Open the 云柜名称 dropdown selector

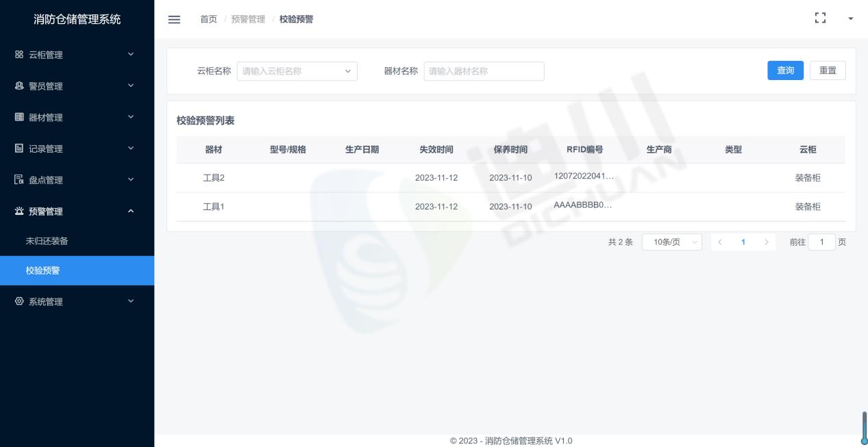[297, 71]
